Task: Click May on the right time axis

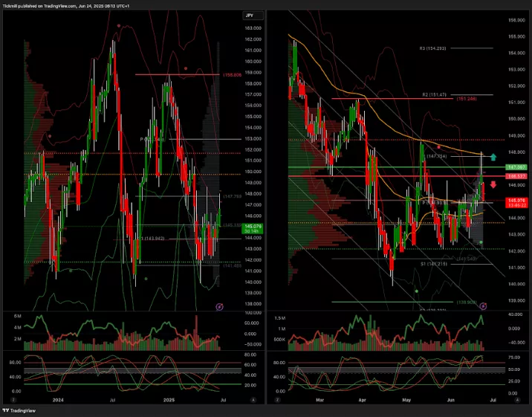Action: click(406, 399)
